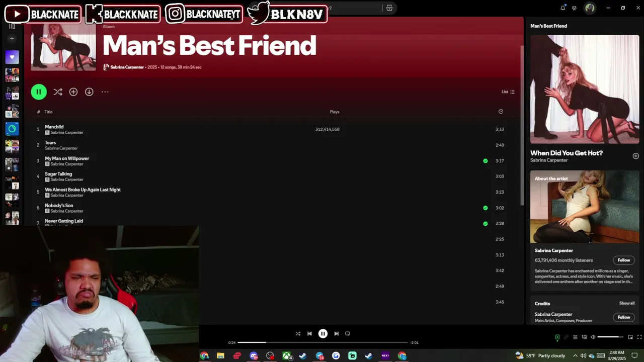
Task: Remove My Man on Willpower from Liked Songs
Action: point(485,161)
